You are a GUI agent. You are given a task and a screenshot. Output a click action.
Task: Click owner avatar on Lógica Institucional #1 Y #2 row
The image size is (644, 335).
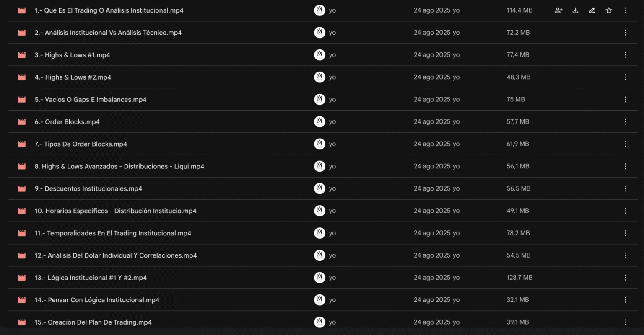319,278
